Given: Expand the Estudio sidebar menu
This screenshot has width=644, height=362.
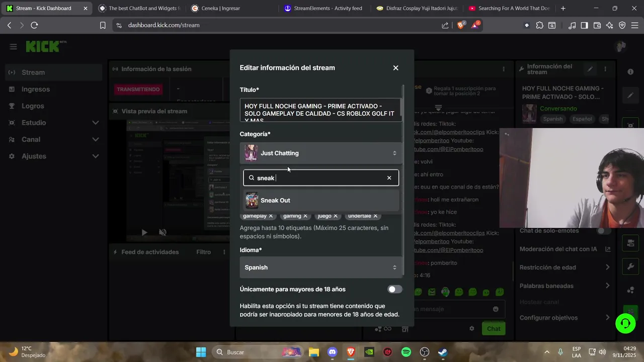Looking at the screenshot, I should point(53,123).
